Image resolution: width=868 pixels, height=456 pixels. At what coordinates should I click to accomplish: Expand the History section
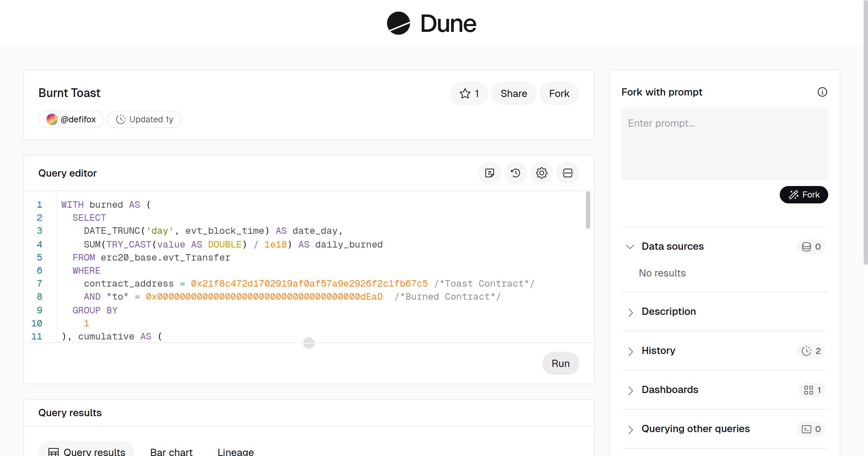tap(631, 351)
